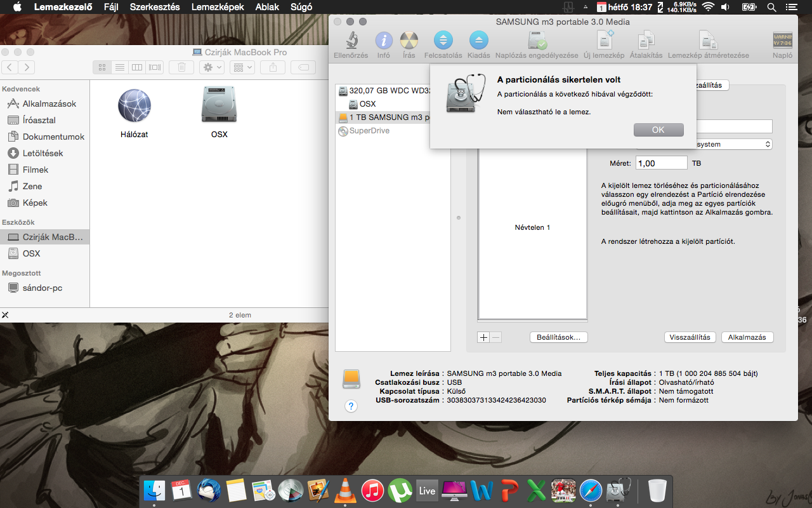812x508 pixels.
Task: Open the Lemezképek menu
Action: point(218,7)
